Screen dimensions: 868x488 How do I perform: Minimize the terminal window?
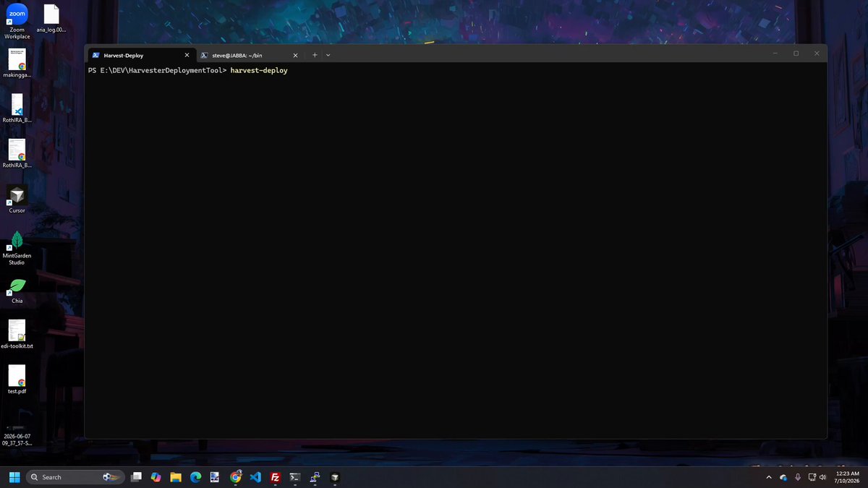[775, 53]
